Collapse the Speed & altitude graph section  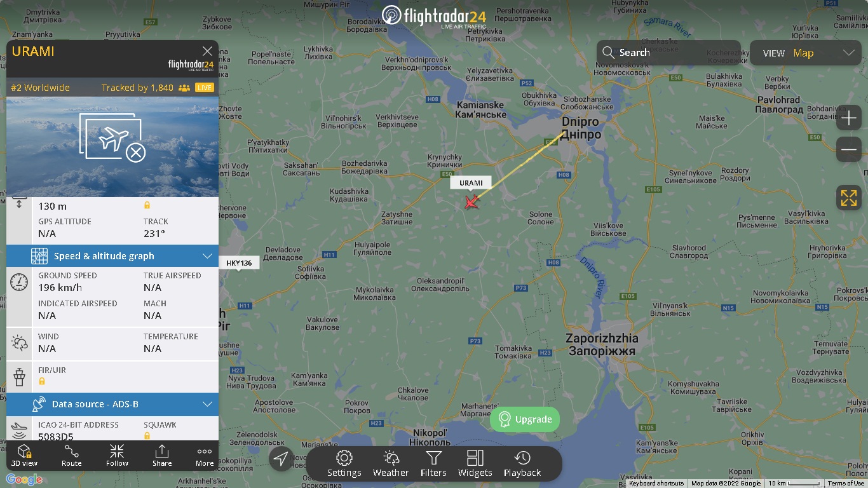click(x=207, y=256)
